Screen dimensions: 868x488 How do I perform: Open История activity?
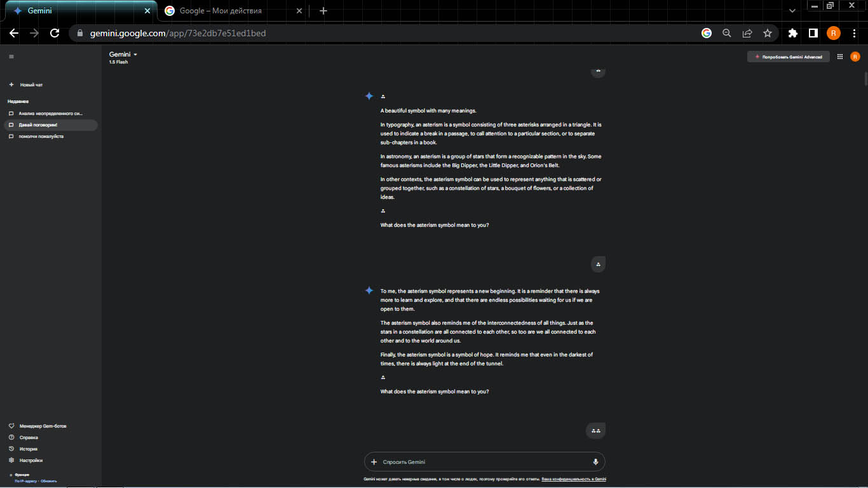point(24,449)
